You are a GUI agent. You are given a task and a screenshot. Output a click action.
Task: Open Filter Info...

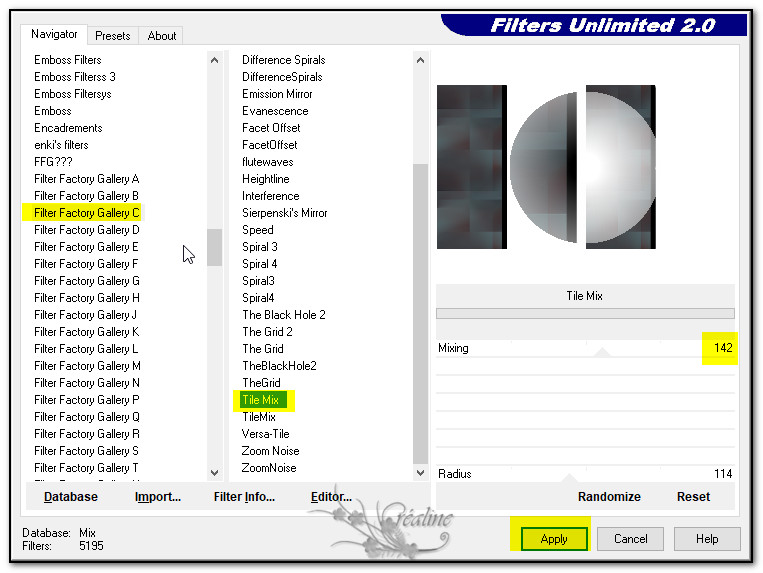tap(244, 497)
